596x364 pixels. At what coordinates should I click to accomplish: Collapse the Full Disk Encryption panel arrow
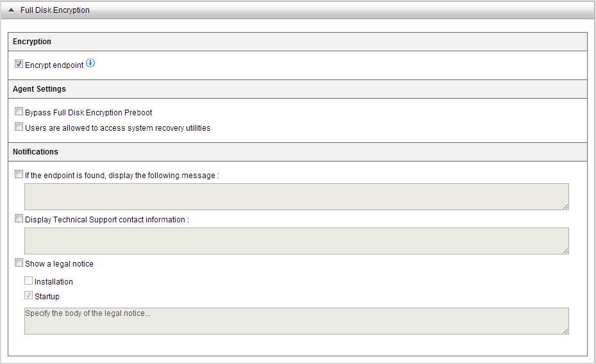(12, 10)
